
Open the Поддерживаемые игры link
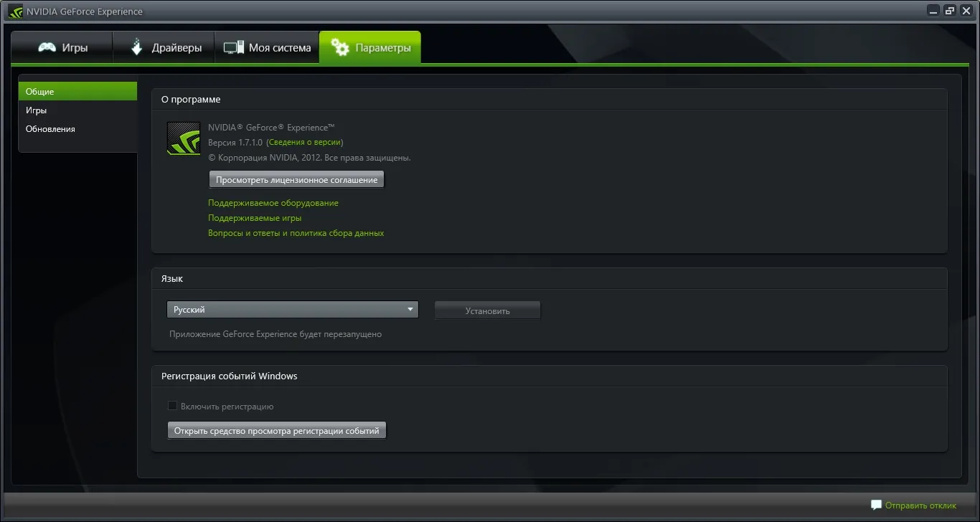(x=255, y=218)
